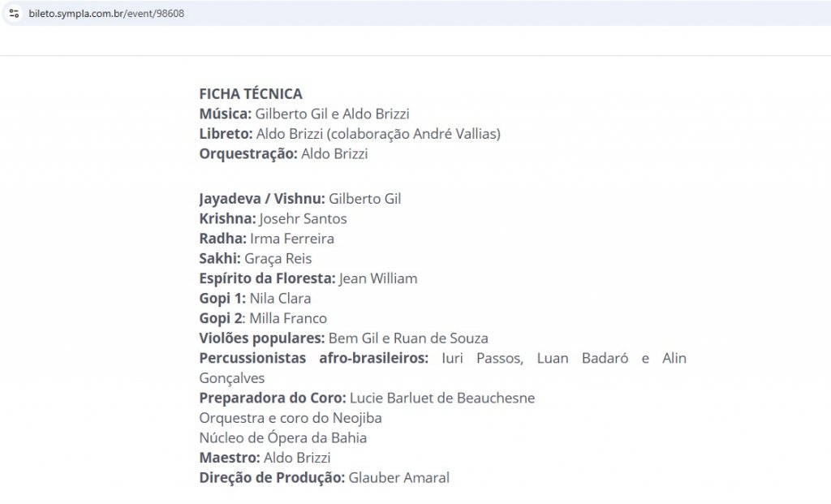This screenshot has height=504, width=831.
Task: Click the FICHA TÉCNICA heading
Action: click(251, 94)
